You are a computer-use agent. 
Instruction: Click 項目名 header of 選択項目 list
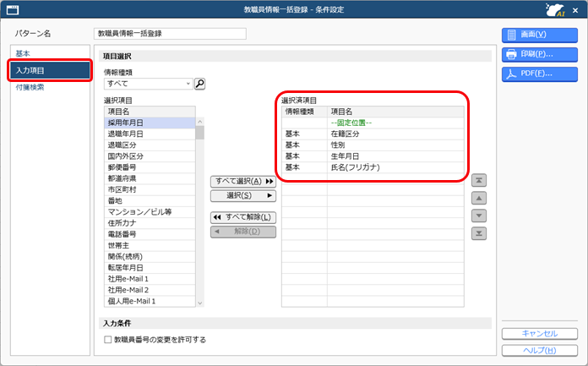150,112
